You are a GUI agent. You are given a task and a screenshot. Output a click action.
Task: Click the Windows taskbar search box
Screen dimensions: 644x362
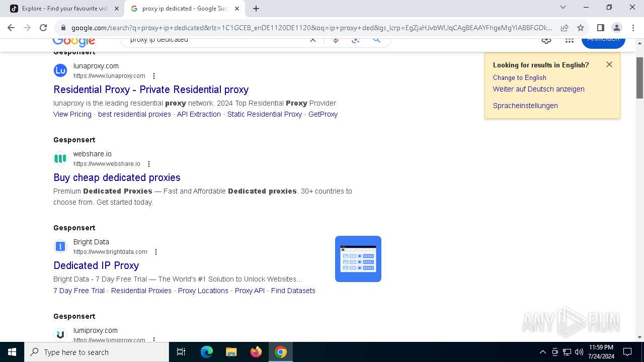[x=97, y=352]
